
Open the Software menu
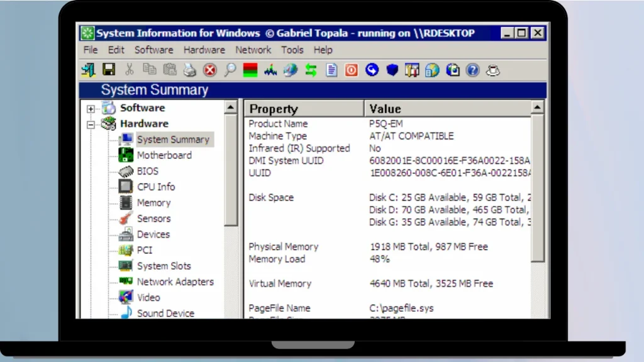coord(153,50)
